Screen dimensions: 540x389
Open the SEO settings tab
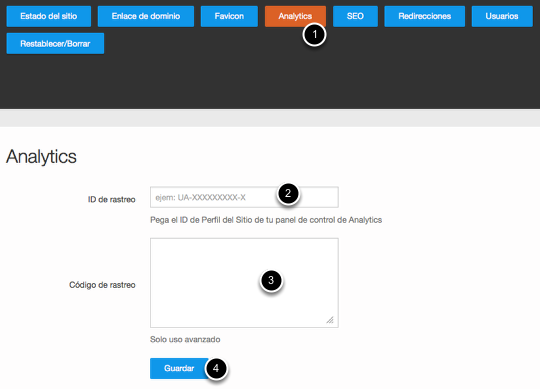355,16
